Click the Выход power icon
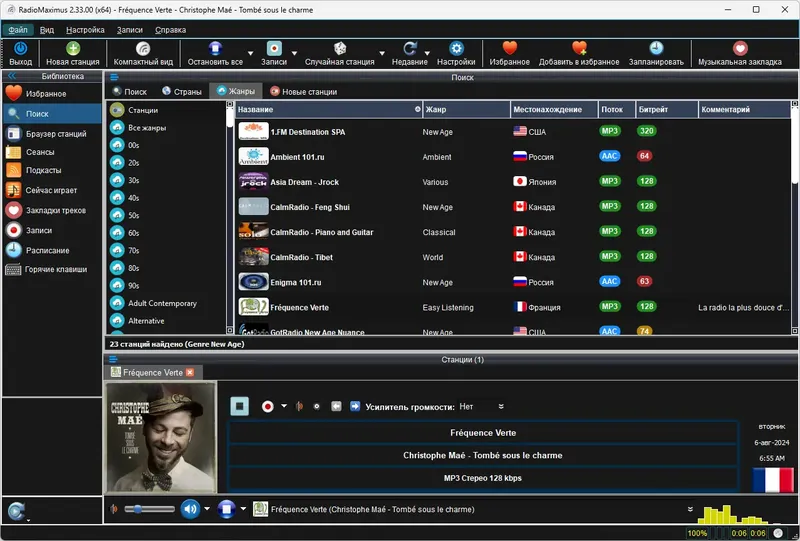 20,49
